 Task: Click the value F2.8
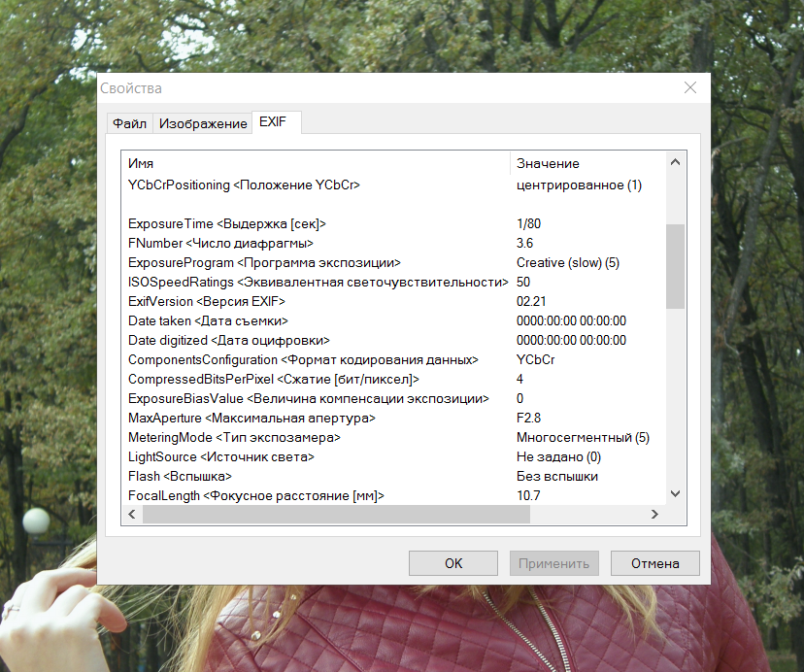click(x=528, y=419)
